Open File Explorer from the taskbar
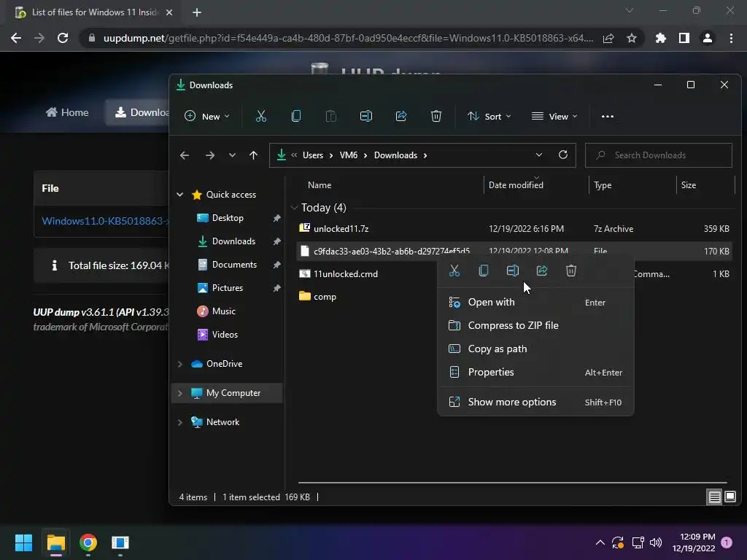The image size is (747, 560). coord(55,542)
